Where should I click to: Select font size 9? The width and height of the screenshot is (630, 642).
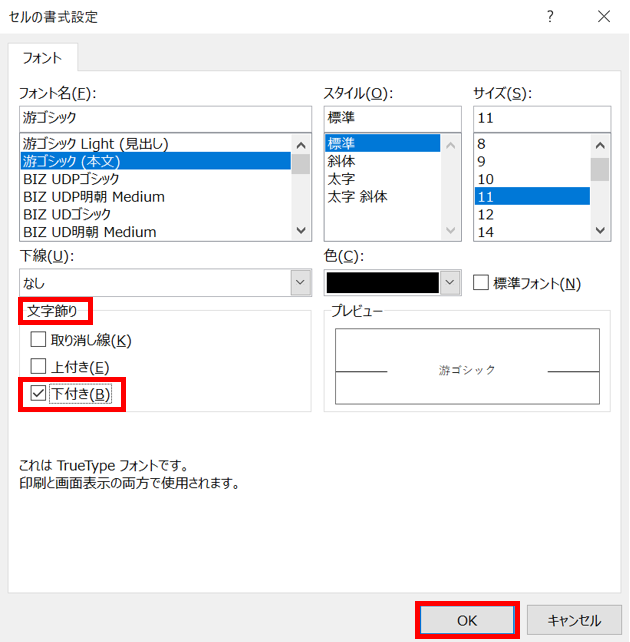coord(532,161)
